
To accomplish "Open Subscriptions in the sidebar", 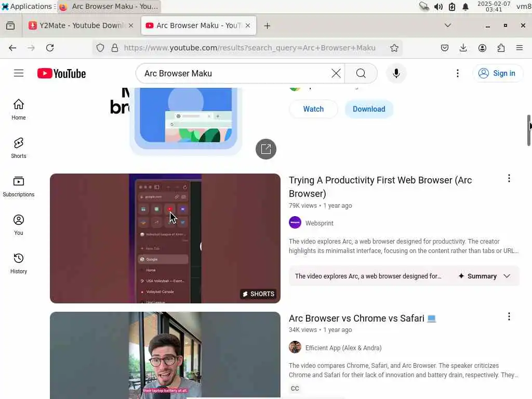I will [x=19, y=187].
